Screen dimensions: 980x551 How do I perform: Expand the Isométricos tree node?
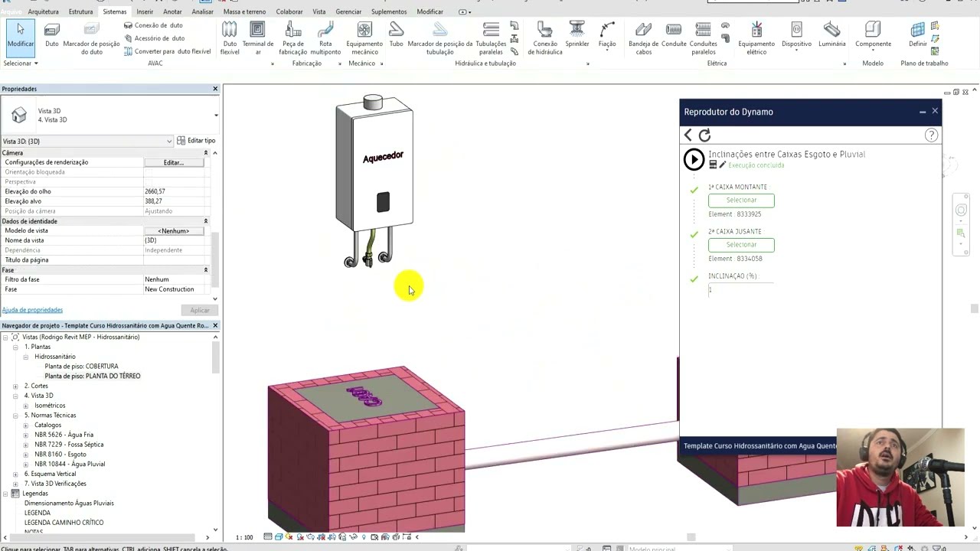pyautogui.click(x=25, y=406)
